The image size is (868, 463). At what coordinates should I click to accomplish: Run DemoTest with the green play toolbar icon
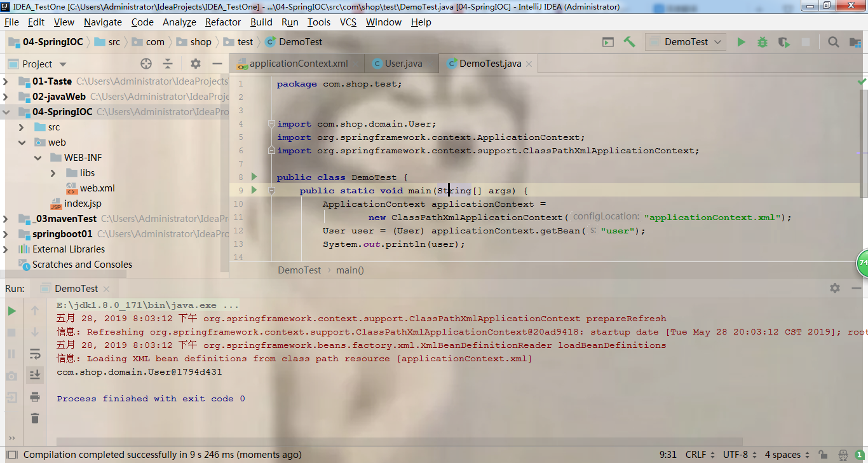pos(741,41)
